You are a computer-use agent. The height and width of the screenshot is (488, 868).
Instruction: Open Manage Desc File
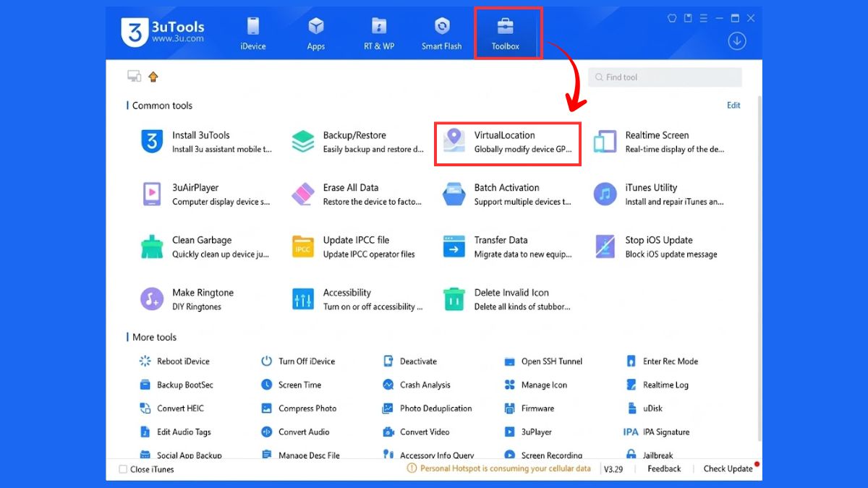pyautogui.click(x=300, y=455)
